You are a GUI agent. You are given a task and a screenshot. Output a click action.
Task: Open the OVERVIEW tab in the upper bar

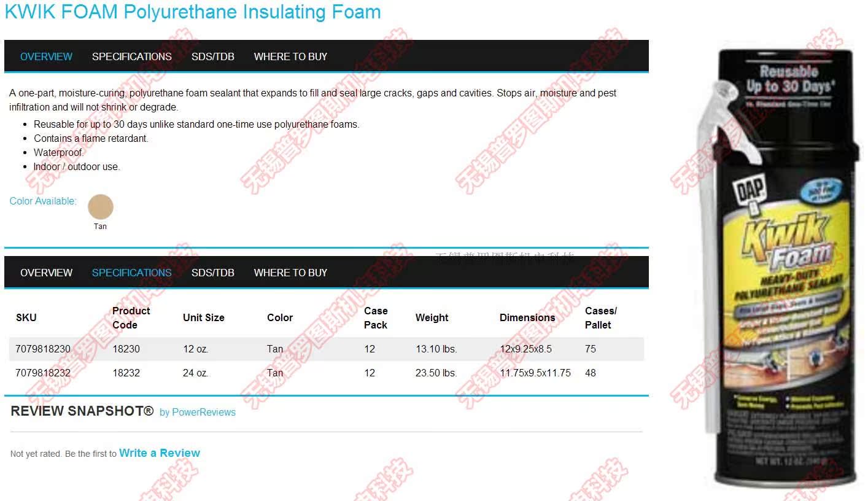click(x=46, y=56)
